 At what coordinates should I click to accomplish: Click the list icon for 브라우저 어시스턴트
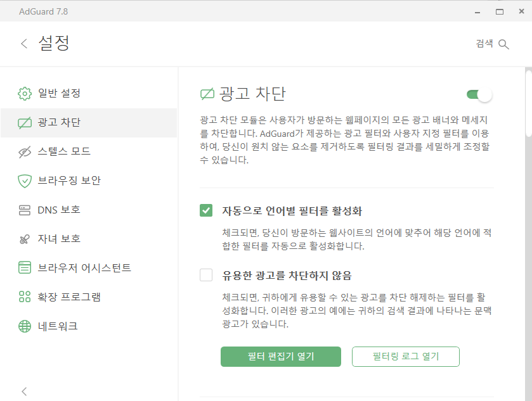coord(25,268)
